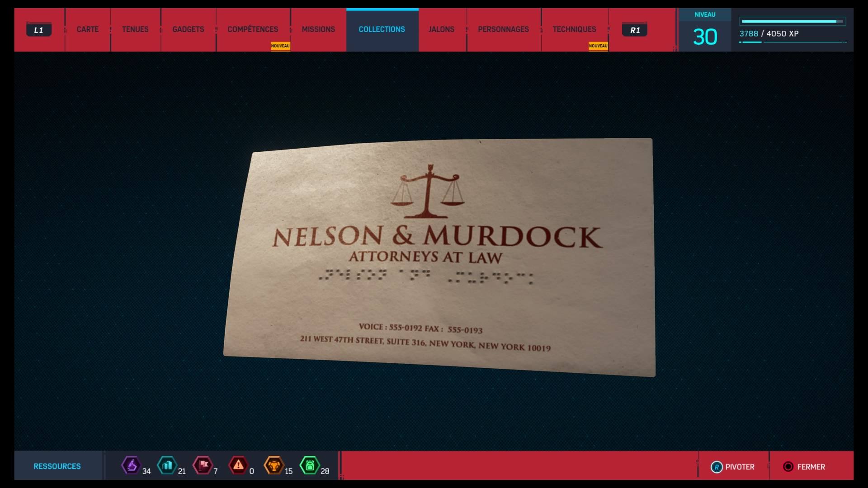Viewport: 868px width, 488px height.
Task: Open the Carte tab
Action: (88, 29)
